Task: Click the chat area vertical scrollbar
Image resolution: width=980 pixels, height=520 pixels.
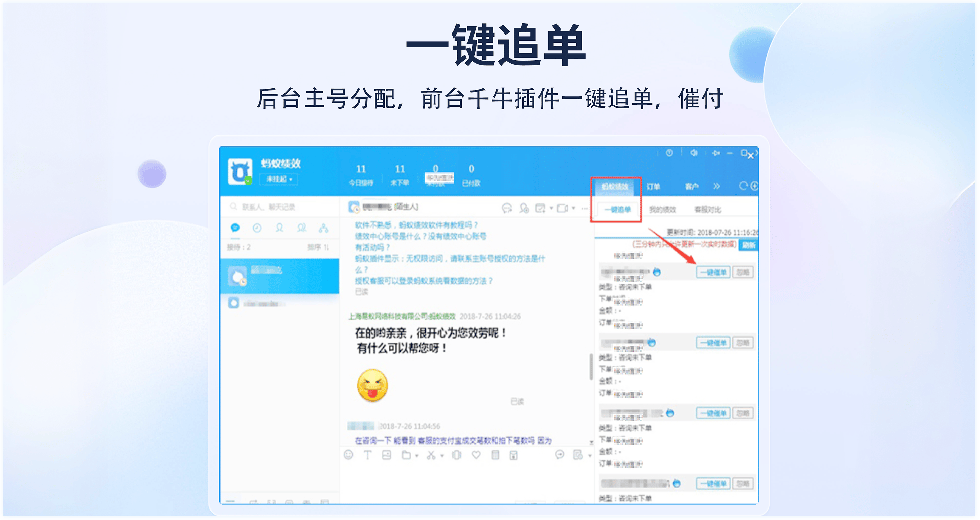Action: pos(591,367)
